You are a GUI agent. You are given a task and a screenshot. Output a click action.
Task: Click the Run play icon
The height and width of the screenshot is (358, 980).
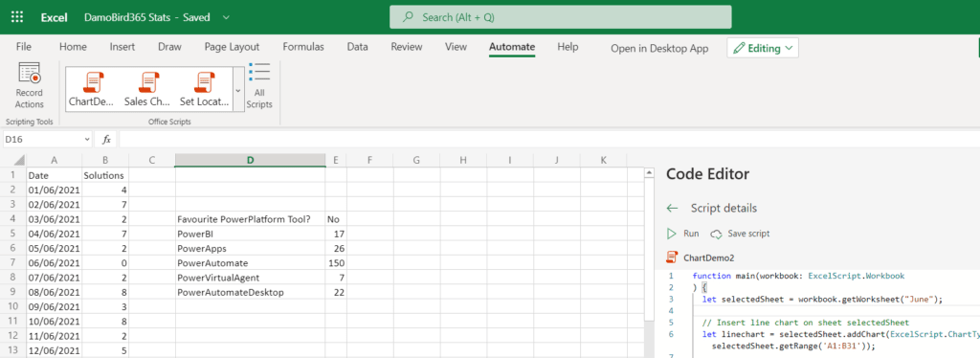[x=672, y=234]
